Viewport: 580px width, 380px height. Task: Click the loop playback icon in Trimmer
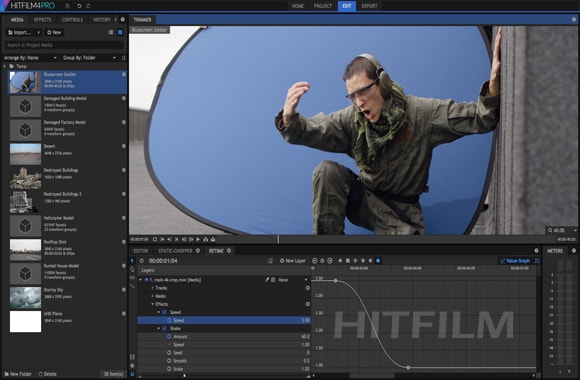pos(155,239)
